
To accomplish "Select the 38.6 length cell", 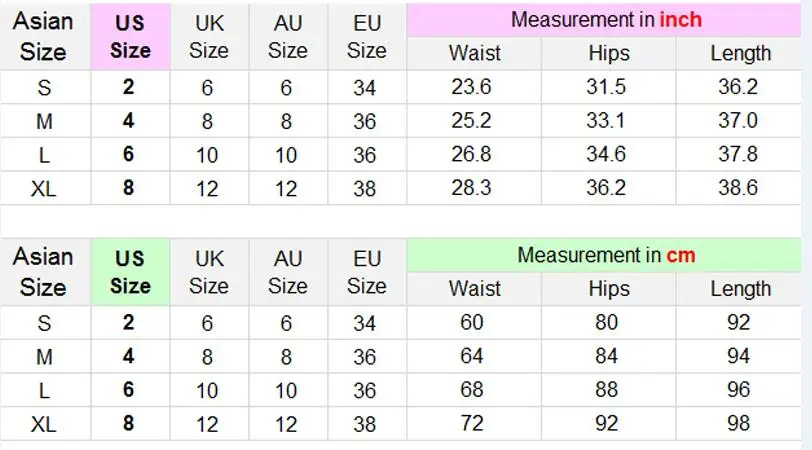I will (x=738, y=187).
